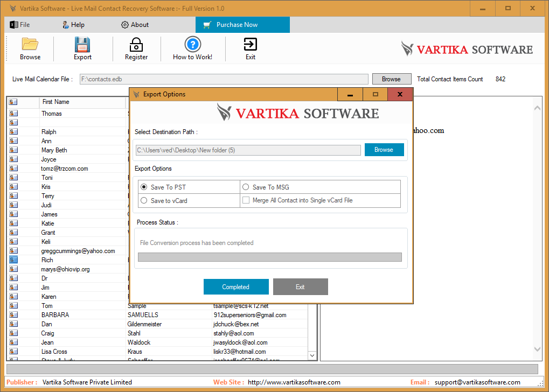The width and height of the screenshot is (549, 392).
Task: Select the Lisa Cross contact name
Action: tap(54, 352)
